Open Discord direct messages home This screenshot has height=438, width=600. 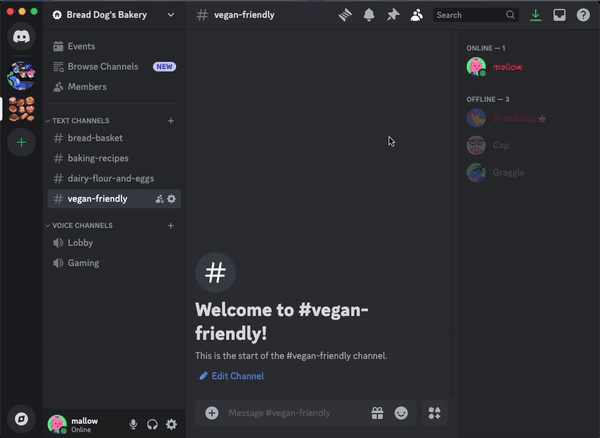[x=21, y=37]
